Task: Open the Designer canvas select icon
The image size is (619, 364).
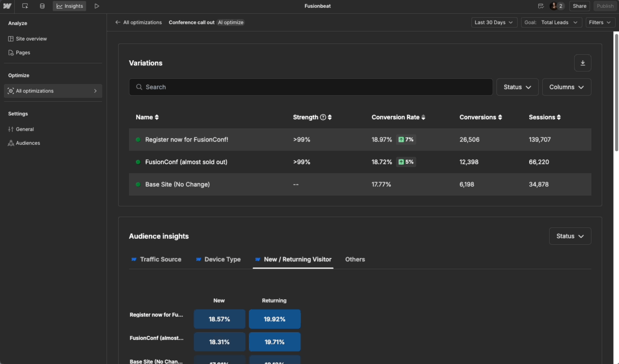Action: (25, 6)
